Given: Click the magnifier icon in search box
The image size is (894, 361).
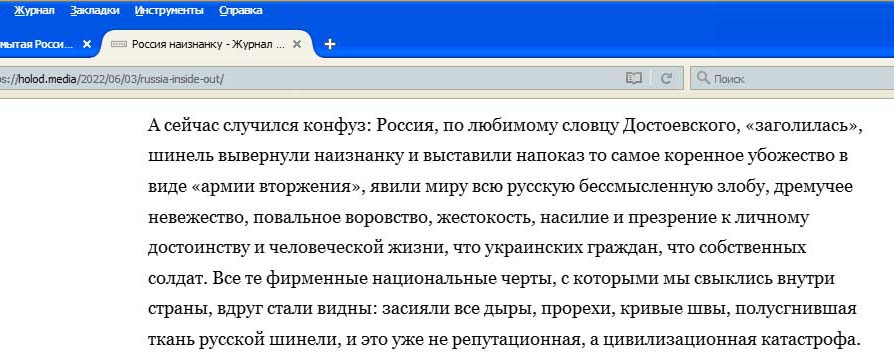Looking at the screenshot, I should [x=703, y=78].
